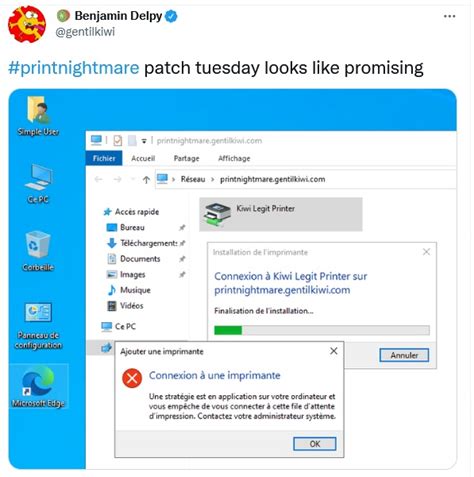Viewport: 474px width, 477px height.
Task: Switch to the Accueil ribbon tab
Action: pos(143,158)
